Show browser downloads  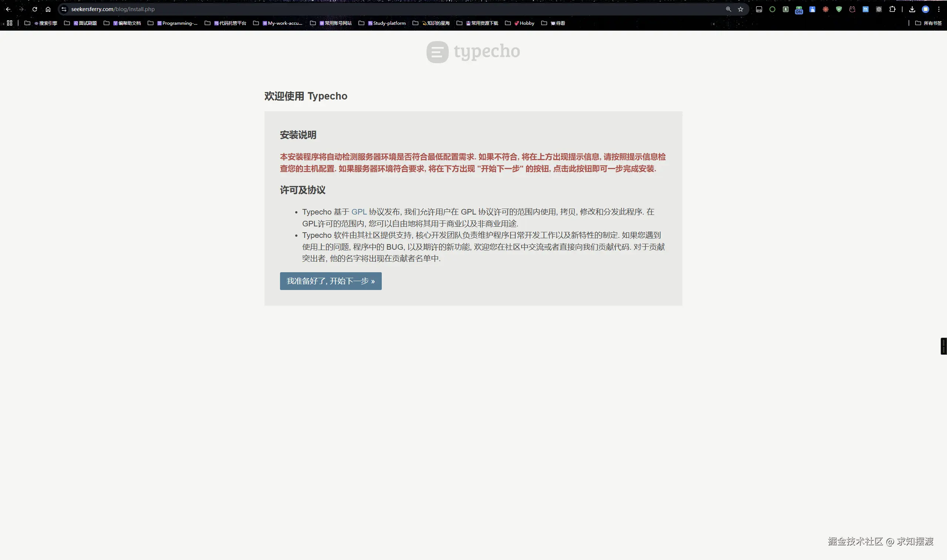912,9
